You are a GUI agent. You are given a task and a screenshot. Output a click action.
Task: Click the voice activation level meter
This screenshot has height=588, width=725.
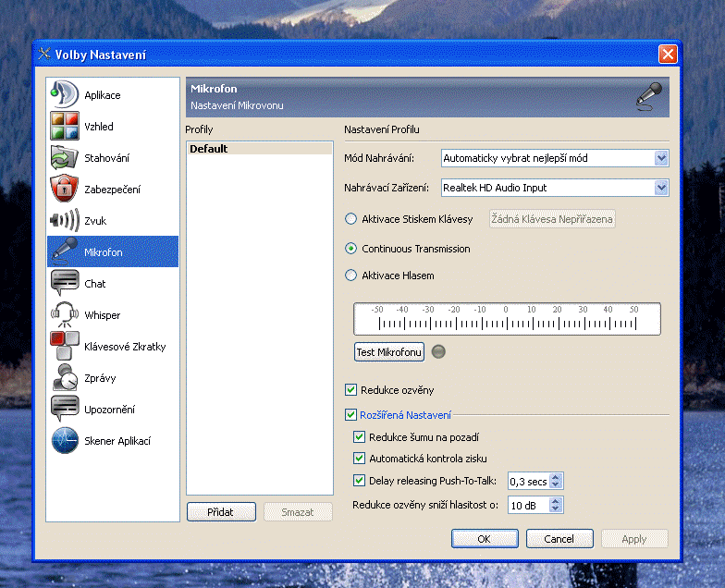click(507, 318)
